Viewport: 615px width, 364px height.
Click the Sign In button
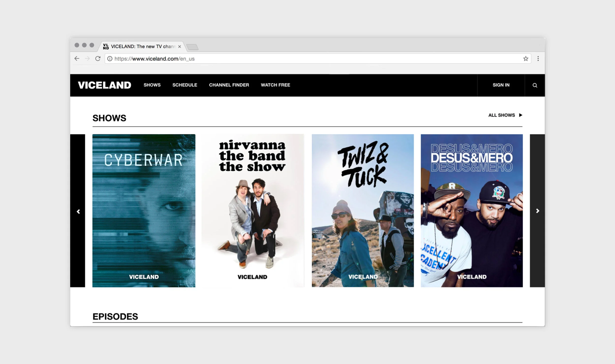(x=501, y=85)
